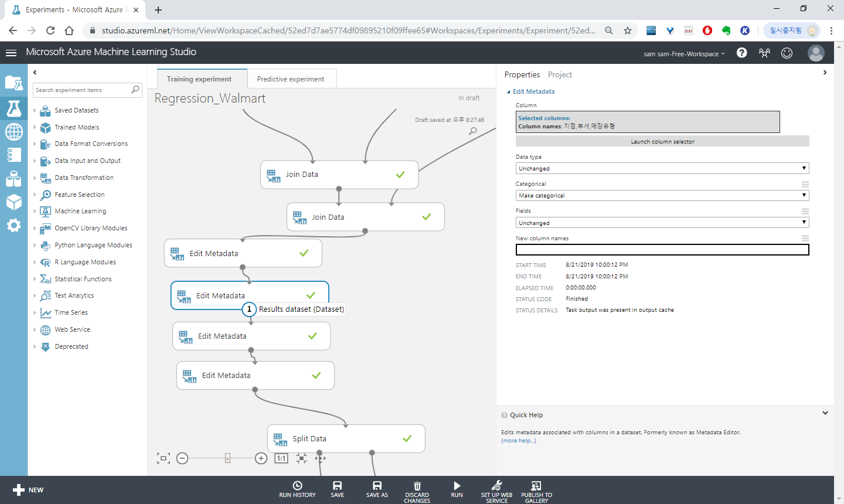Collapse the Edit Metadata properties section
The height and width of the screenshot is (504, 844).
click(x=509, y=92)
